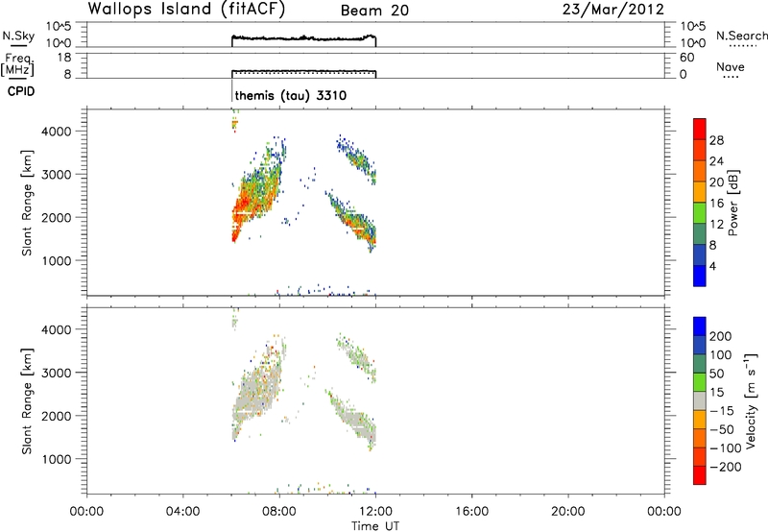The width and height of the screenshot is (768, 532).
Task: Click the '1000' tick in the velocity panel
Action: 57,459
